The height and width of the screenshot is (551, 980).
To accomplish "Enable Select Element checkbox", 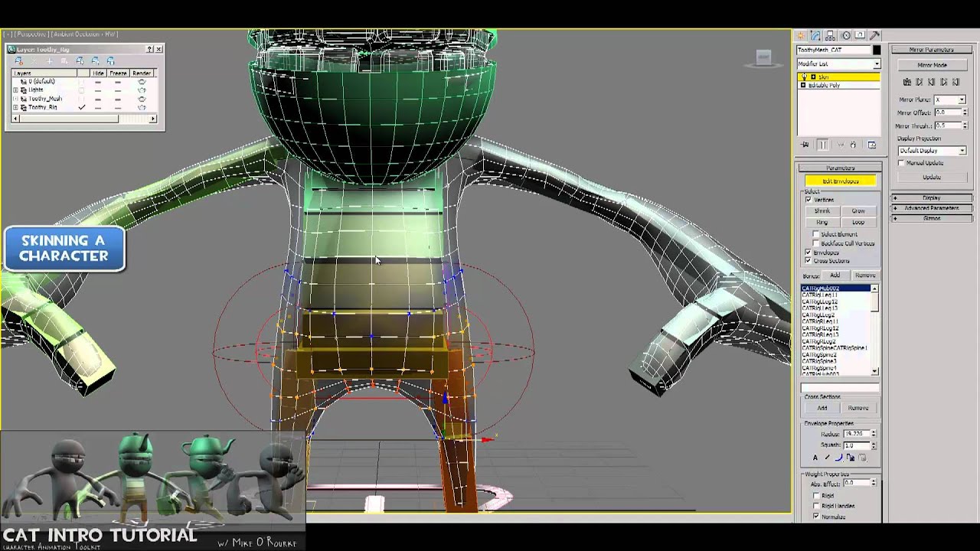I will click(816, 234).
